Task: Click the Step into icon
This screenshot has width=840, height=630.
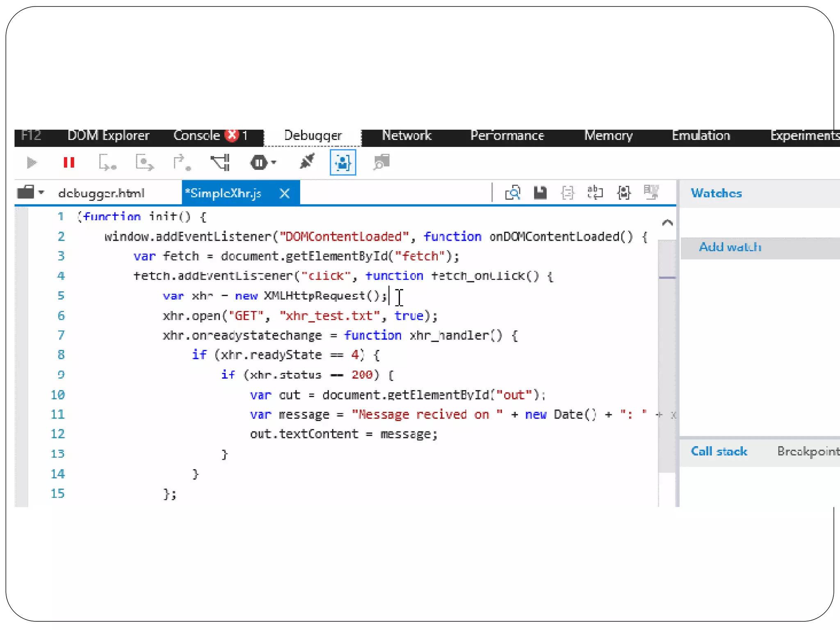Action: (107, 163)
